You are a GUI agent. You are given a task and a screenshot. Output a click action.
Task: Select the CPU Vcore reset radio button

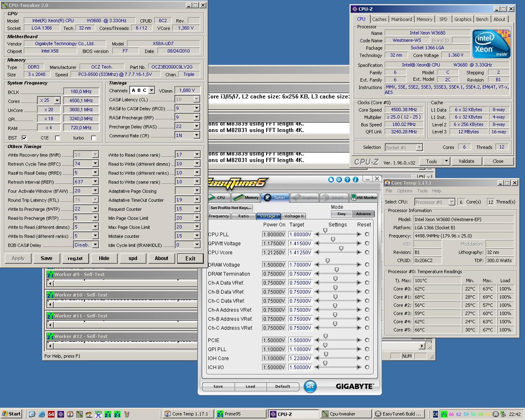click(367, 253)
